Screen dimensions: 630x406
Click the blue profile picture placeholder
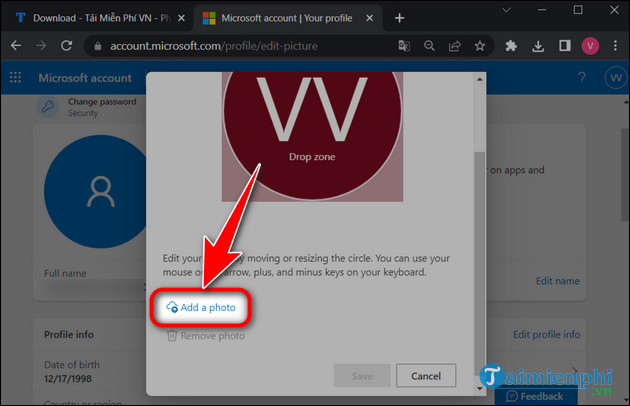(96, 191)
